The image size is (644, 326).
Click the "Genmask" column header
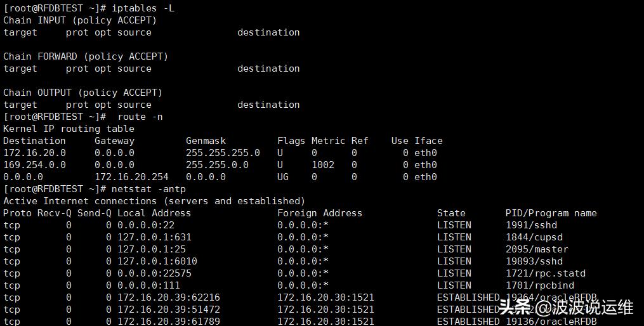tap(206, 141)
